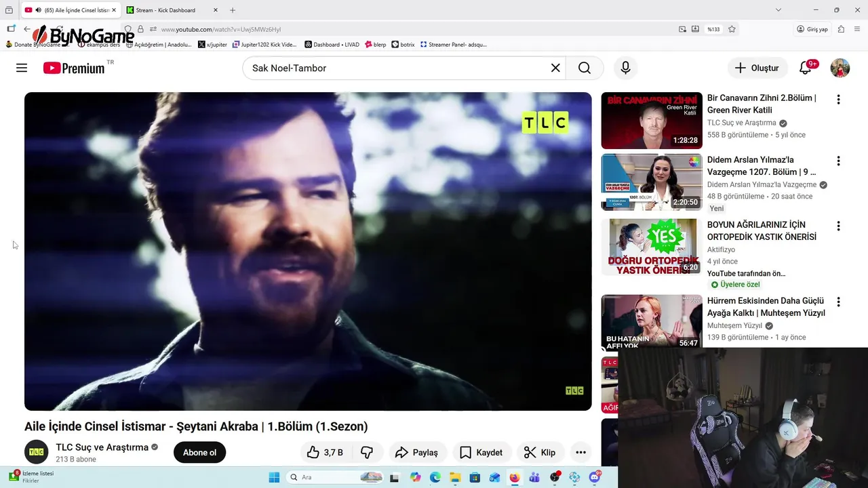
Task: Open options for Didem Arslan video
Action: [x=838, y=161]
